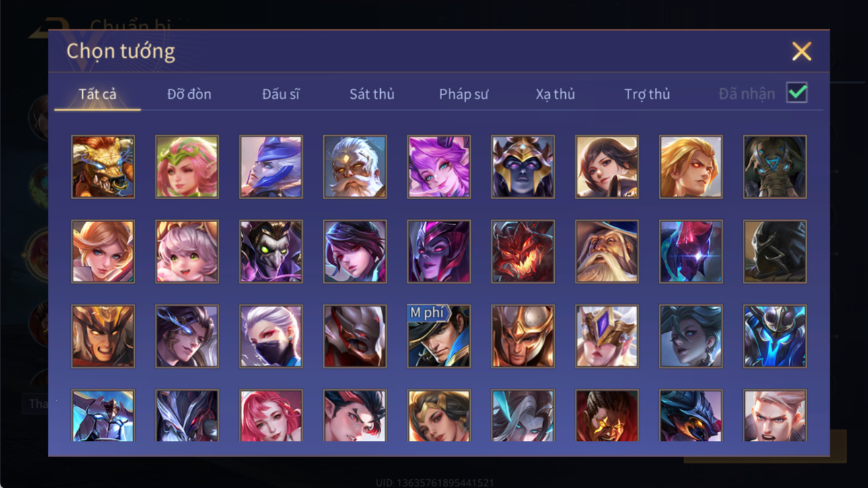Screen dimensions: 868x488
Task: Choose the blonde long-haired hero with red eyes
Action: pos(690,167)
